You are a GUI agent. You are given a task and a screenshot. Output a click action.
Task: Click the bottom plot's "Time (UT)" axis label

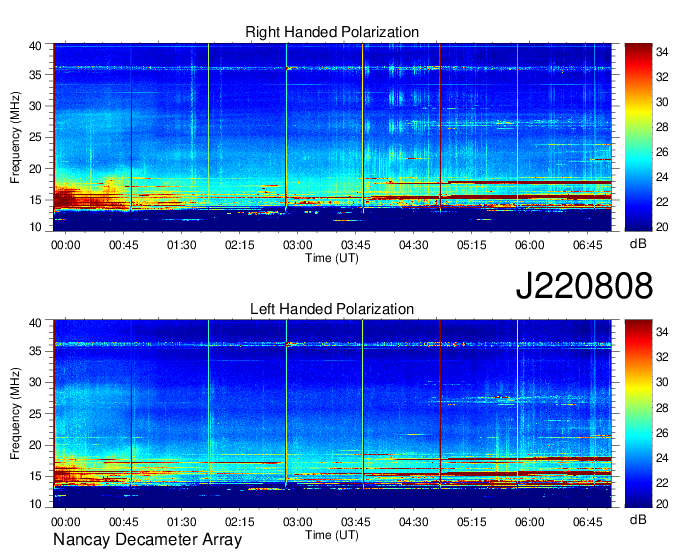pyautogui.click(x=332, y=535)
